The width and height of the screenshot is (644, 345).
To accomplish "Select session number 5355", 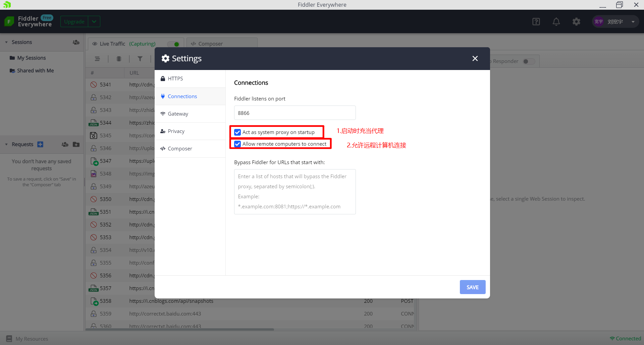I will (105, 263).
